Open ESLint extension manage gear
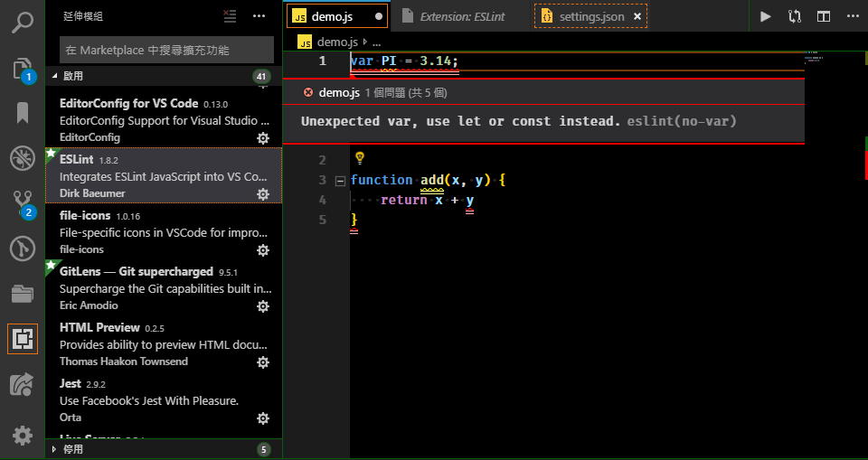Image resolution: width=868 pixels, height=460 pixels. coord(263,193)
